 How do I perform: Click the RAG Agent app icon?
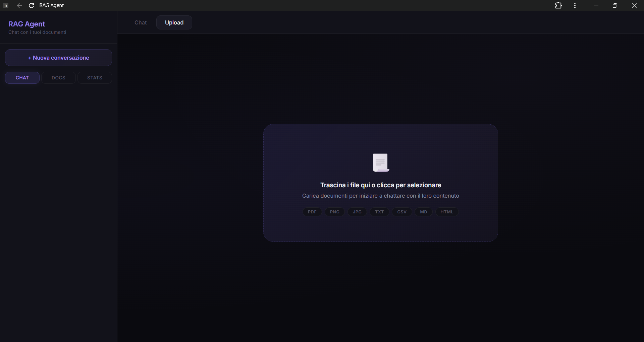pos(6,5)
